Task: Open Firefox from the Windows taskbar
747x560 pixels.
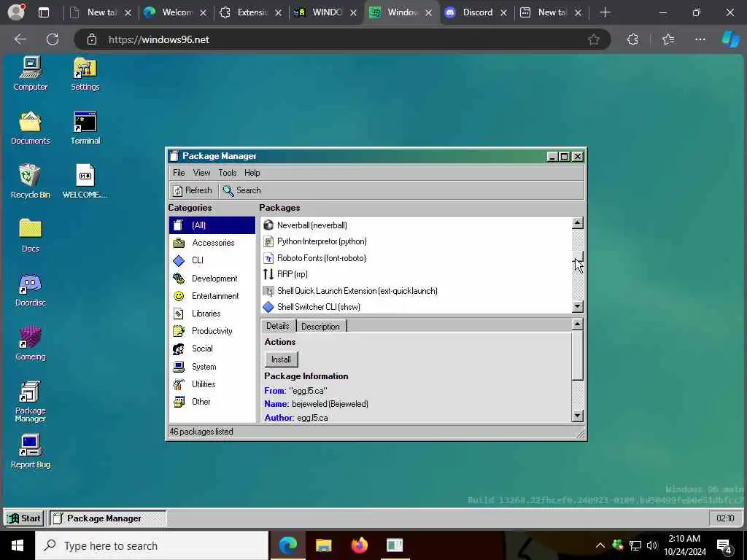Action: (x=359, y=545)
